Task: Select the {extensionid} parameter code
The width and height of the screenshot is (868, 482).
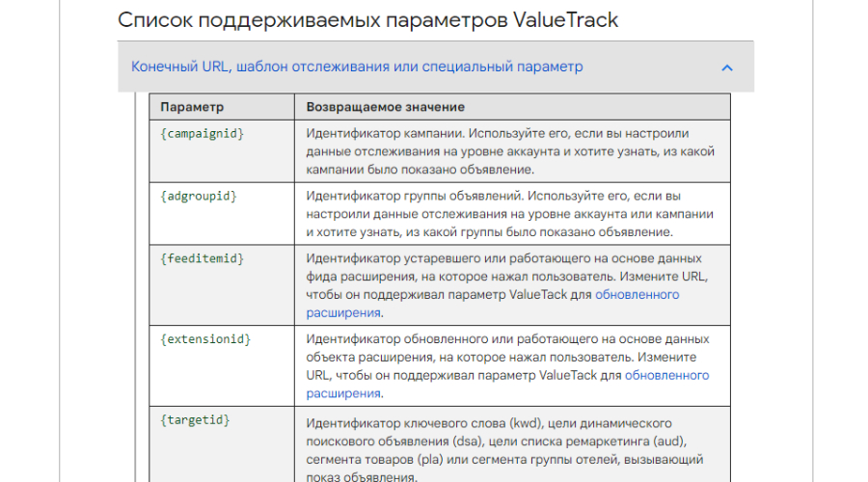Action: (x=205, y=339)
